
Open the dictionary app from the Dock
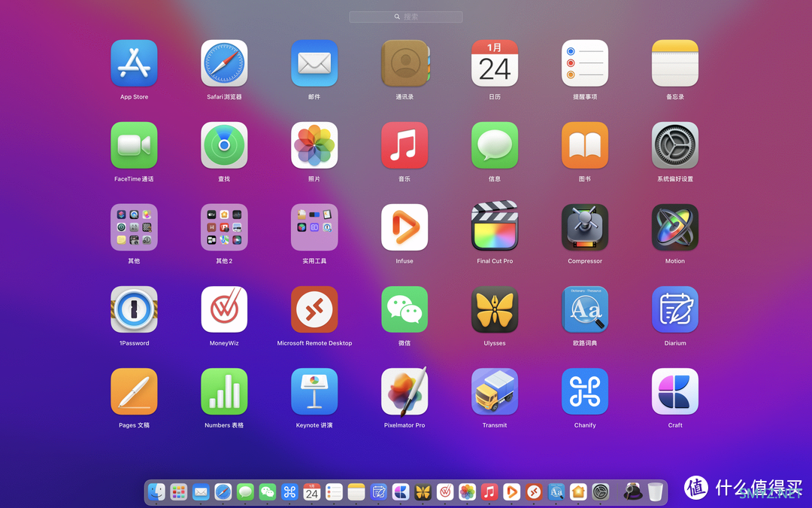(x=556, y=491)
